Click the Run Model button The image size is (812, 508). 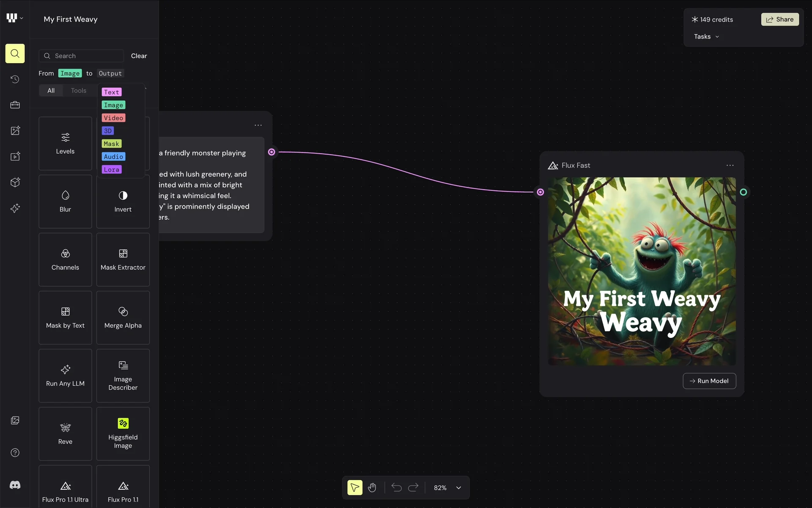pyautogui.click(x=709, y=381)
